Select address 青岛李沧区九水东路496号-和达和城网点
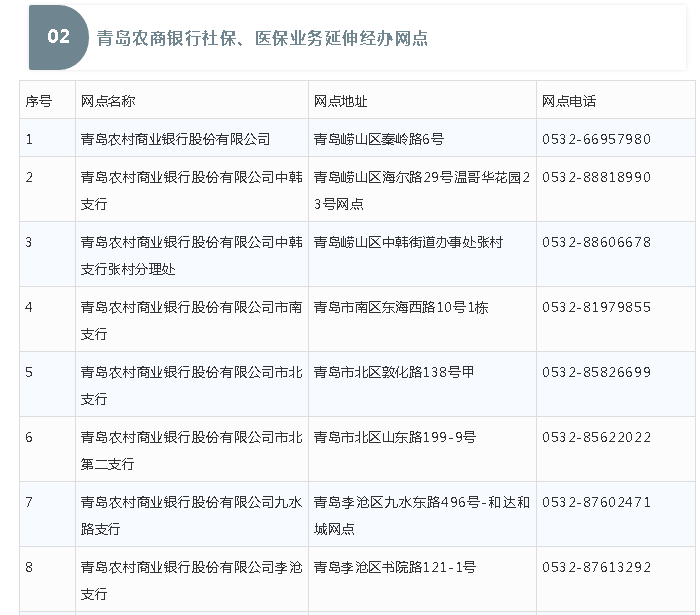700x615 pixels. click(x=422, y=515)
